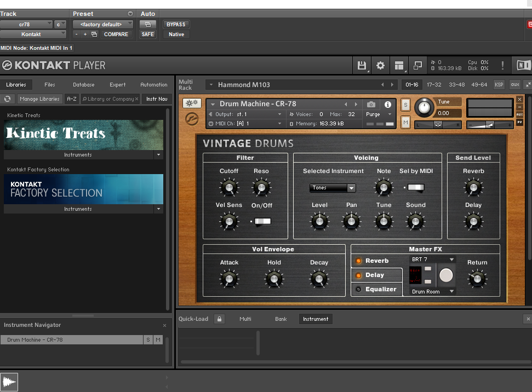Click the instrument wrench/gear edit icon
The height and width of the screenshot is (392, 532).
192,103
